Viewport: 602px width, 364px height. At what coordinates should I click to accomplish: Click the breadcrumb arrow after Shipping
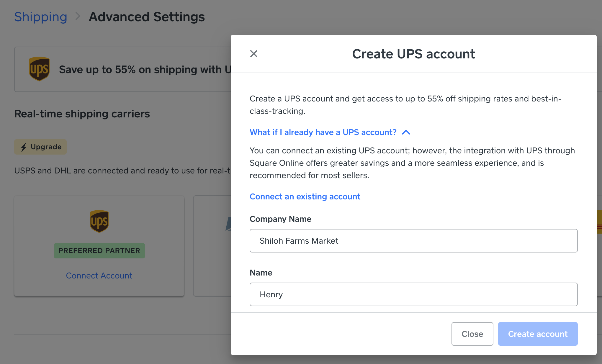point(78,16)
